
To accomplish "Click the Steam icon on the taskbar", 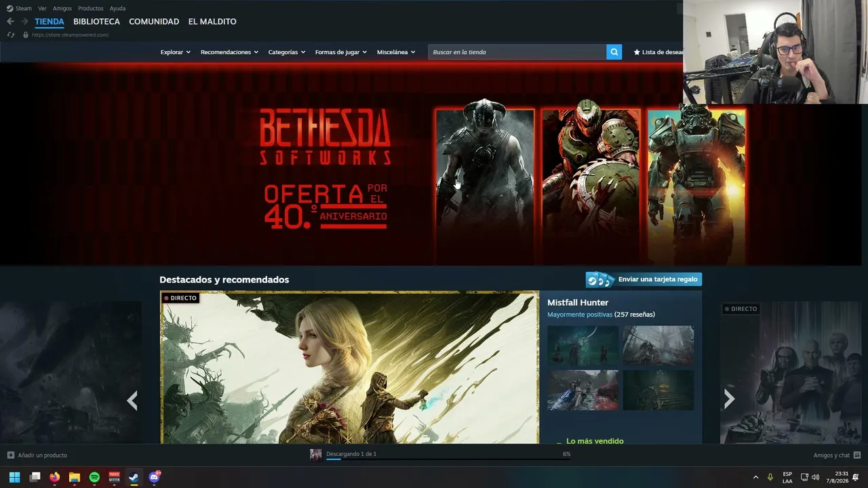I will pyautogui.click(x=134, y=477).
